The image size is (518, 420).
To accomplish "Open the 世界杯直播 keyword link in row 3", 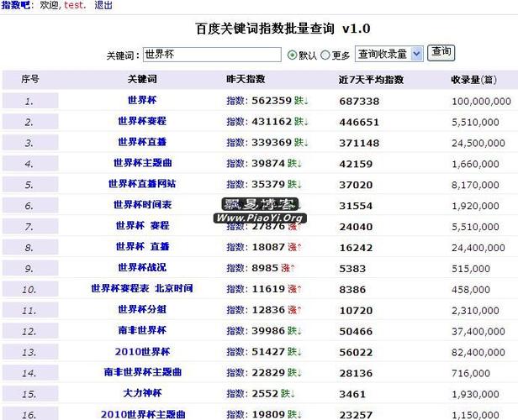I will 142,142.
